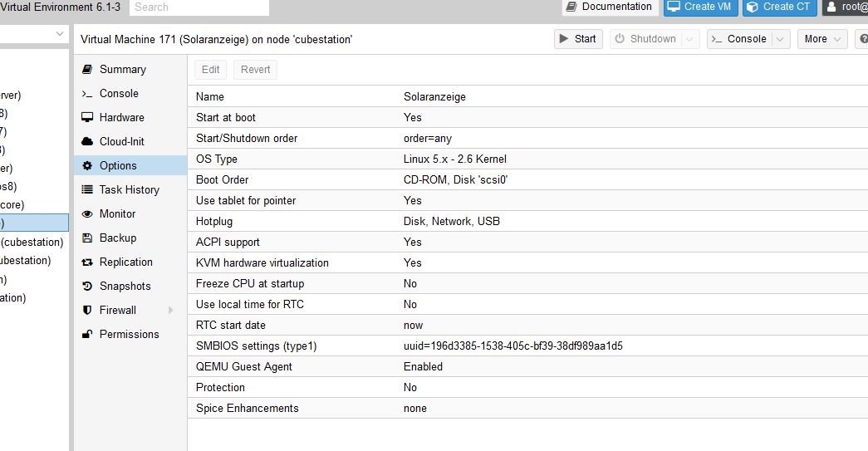868x451 pixels.
Task: Click the Search input field
Action: click(199, 7)
